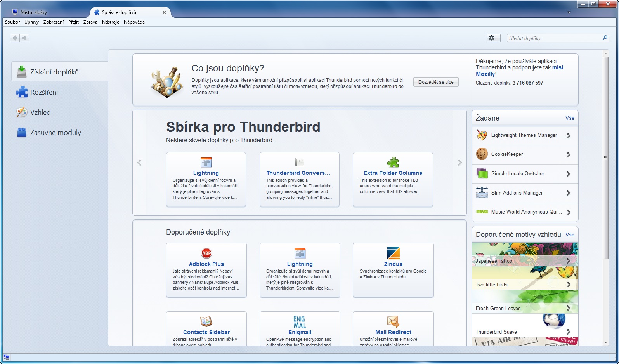
Task: Click the Lightning icon in Doporučené doplňky
Action: (x=300, y=253)
